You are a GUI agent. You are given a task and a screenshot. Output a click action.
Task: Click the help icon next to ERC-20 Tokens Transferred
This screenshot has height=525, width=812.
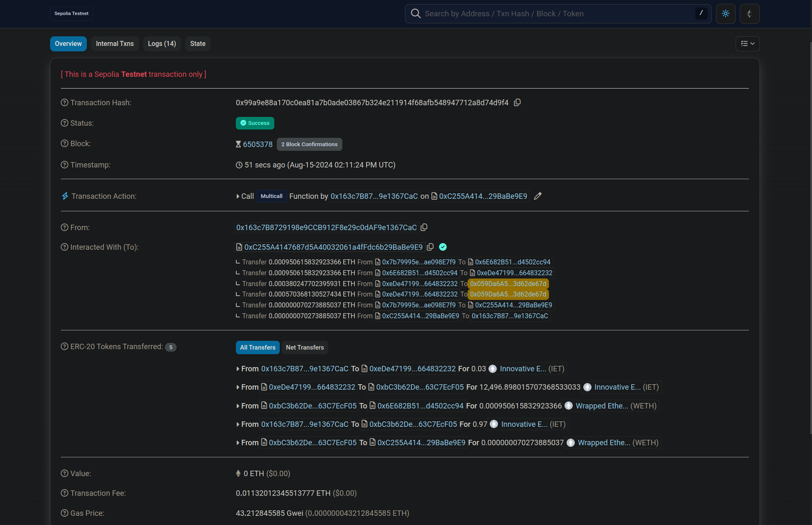pos(64,346)
